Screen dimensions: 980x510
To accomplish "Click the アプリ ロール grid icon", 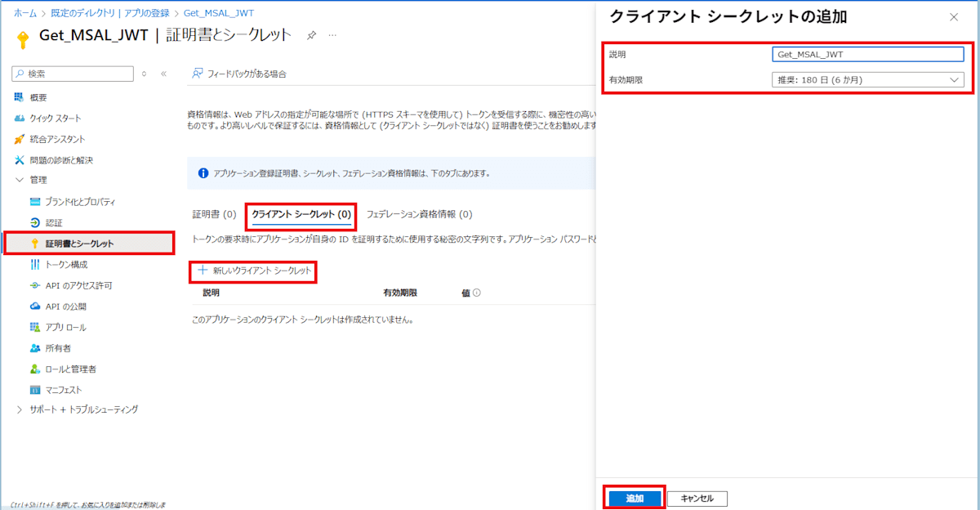I will point(35,328).
